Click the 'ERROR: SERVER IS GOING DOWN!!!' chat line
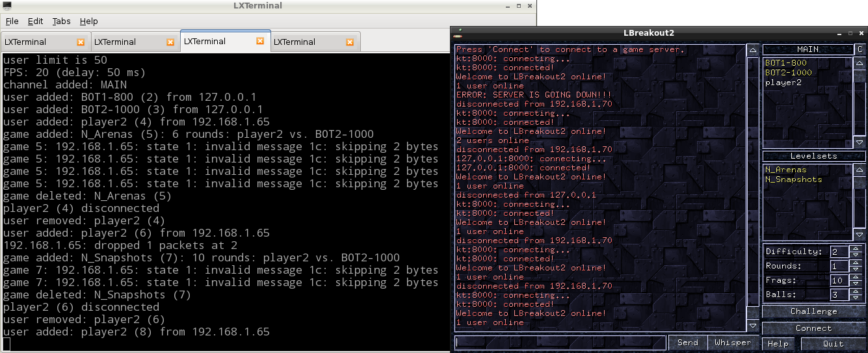The image size is (868, 353). click(x=534, y=95)
